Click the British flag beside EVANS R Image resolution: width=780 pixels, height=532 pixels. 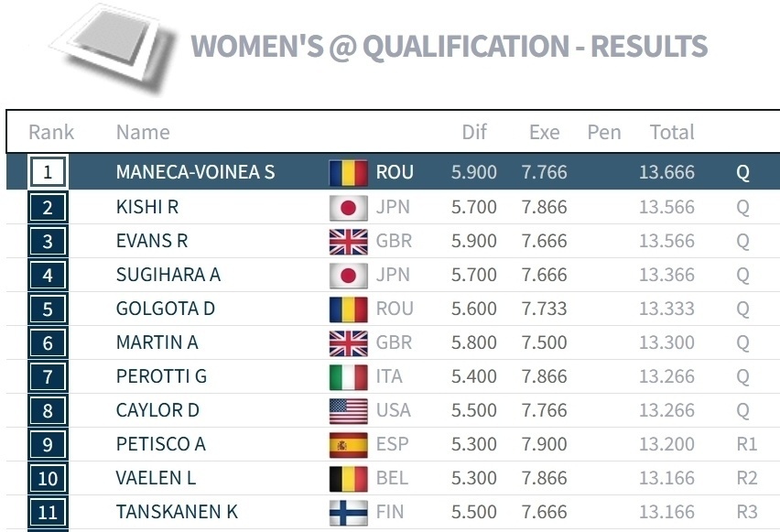tap(348, 241)
